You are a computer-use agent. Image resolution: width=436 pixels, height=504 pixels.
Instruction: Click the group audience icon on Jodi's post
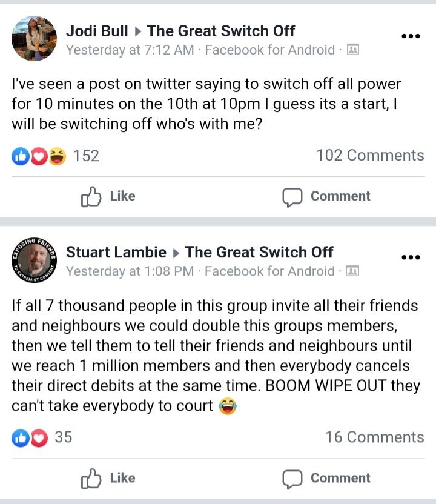pos(352,50)
